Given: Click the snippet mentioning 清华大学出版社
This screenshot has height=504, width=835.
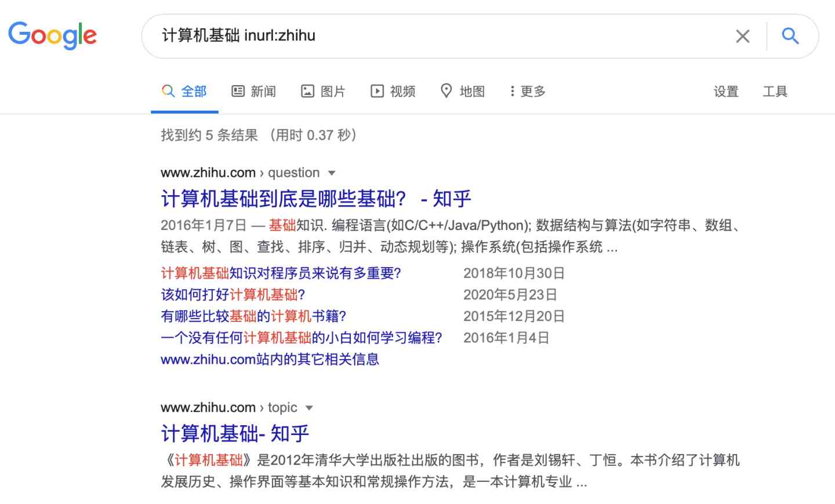Looking at the screenshot, I should pos(450,471).
